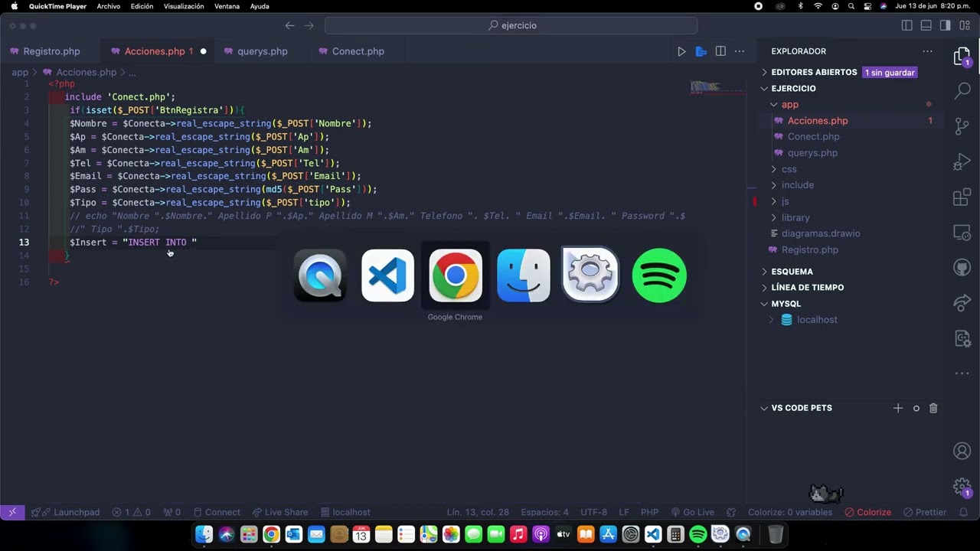Switch to QuickTime Player in app switcher

[x=320, y=275]
